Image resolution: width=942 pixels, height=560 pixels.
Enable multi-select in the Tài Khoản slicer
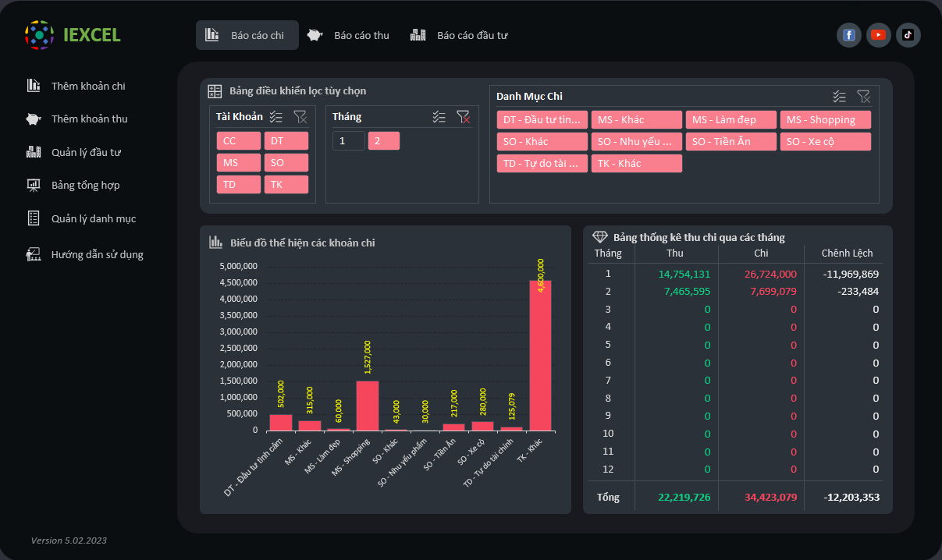tap(276, 117)
